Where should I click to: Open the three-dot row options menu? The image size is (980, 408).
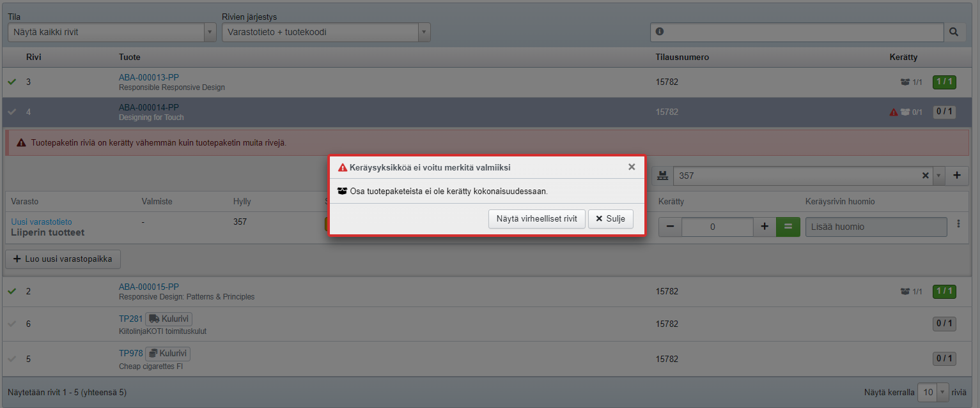coord(958,224)
